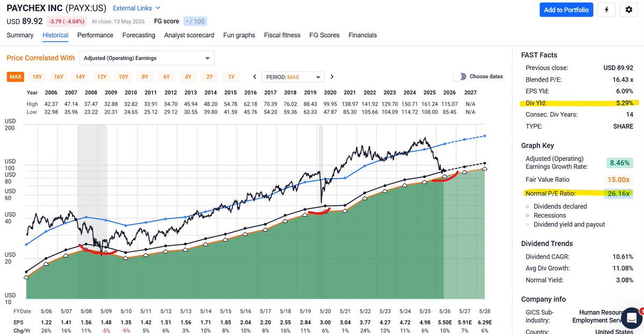Viewport: 644px width, 334px height.
Task: Click the EPS Yld 6.09% value
Action: tap(624, 91)
